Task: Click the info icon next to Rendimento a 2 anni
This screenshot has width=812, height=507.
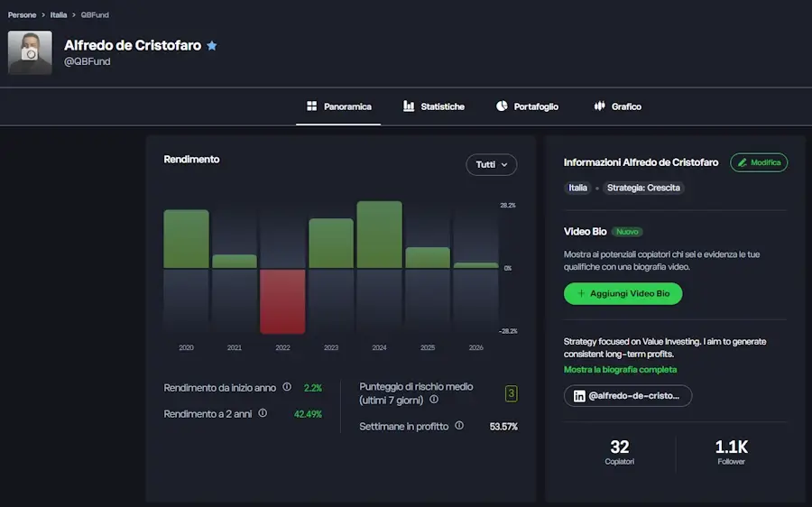Action: (263, 413)
